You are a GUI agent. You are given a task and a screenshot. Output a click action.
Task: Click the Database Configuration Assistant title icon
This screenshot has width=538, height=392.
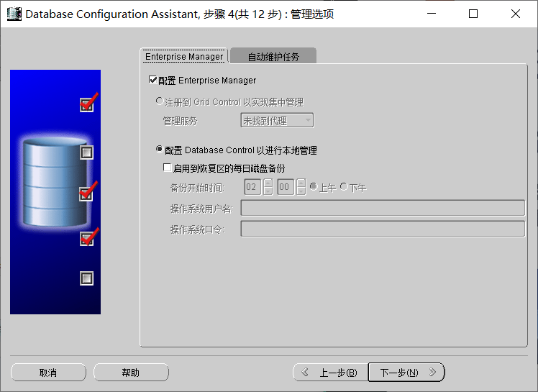pyautogui.click(x=14, y=14)
